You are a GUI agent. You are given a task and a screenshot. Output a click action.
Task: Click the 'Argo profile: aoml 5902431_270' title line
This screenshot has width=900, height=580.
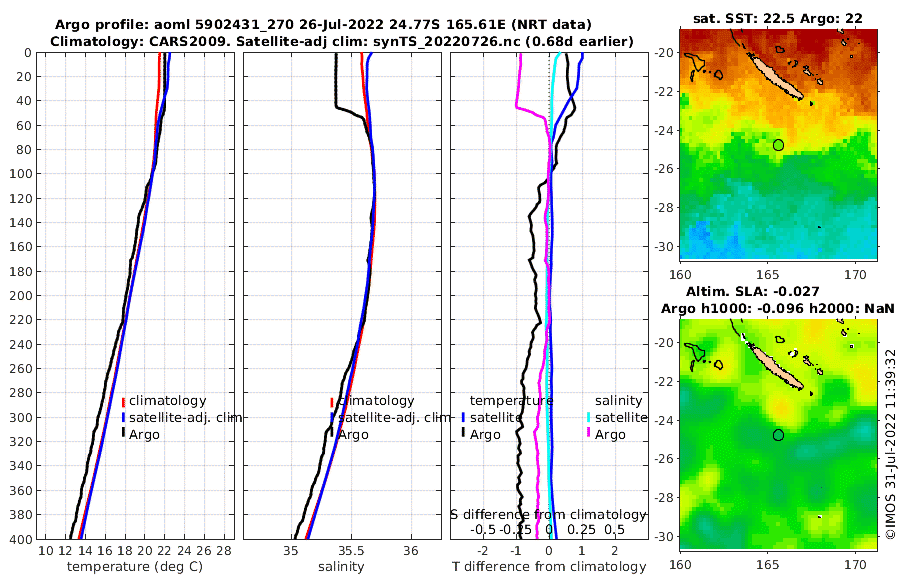(x=323, y=25)
